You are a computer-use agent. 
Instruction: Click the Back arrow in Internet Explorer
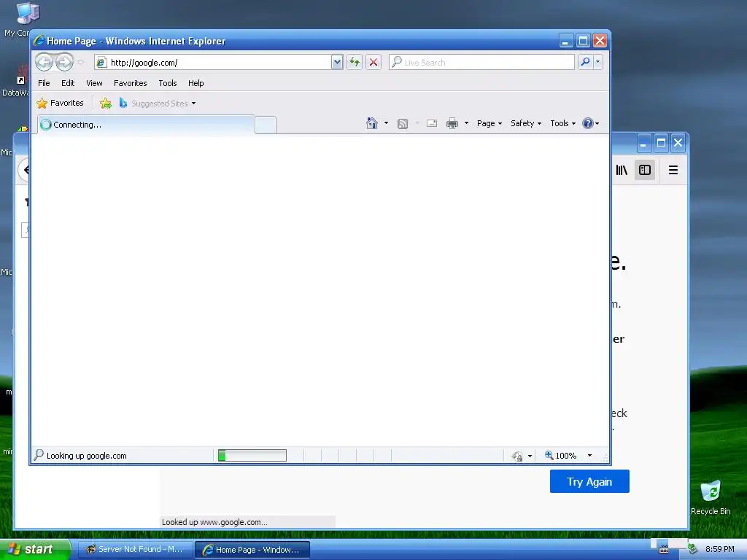[x=44, y=62]
